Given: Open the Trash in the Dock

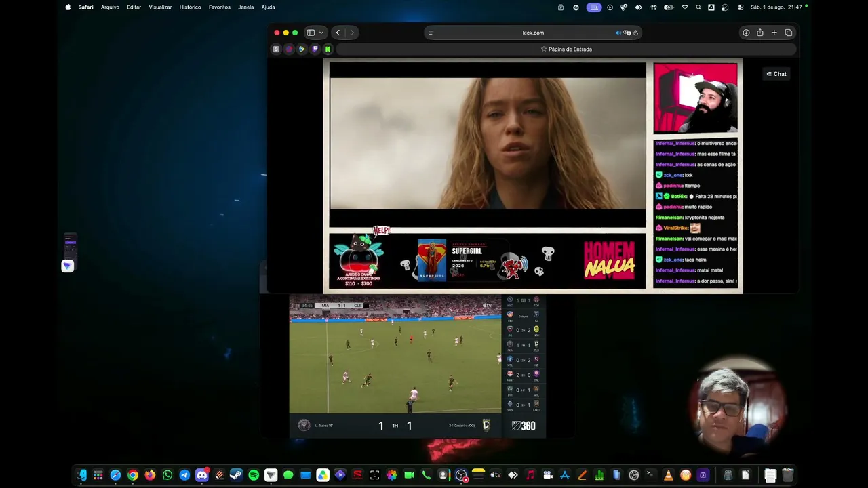Looking at the screenshot, I should click(787, 475).
